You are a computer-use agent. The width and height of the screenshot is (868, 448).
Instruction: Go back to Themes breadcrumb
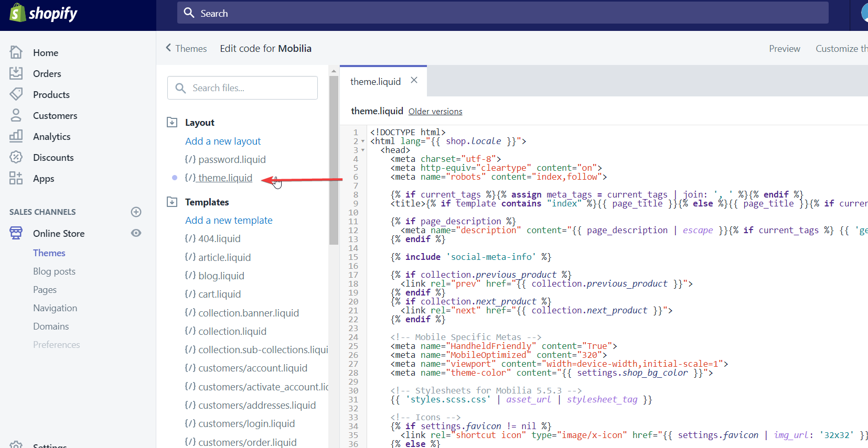[191, 48]
